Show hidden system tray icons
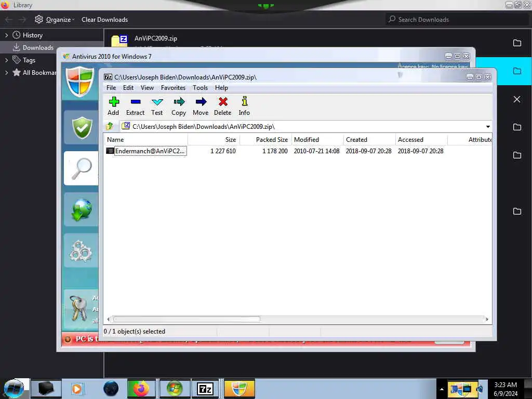The height and width of the screenshot is (399, 532). [442, 389]
